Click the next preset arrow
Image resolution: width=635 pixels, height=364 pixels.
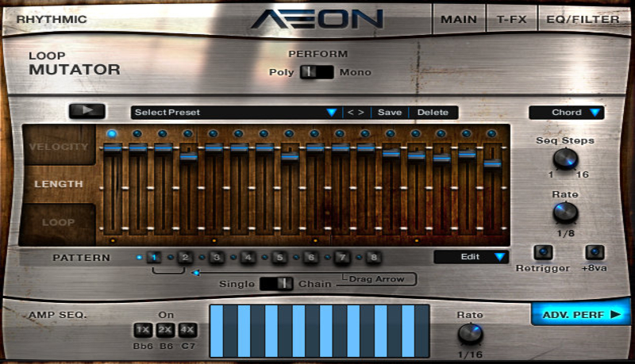(361, 113)
